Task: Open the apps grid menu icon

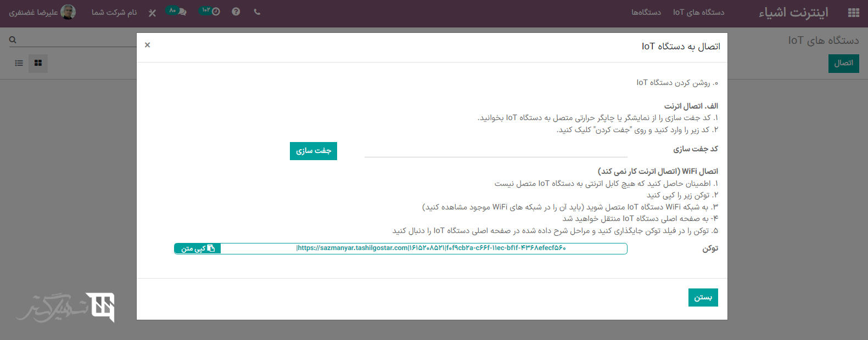Action: coord(853,13)
